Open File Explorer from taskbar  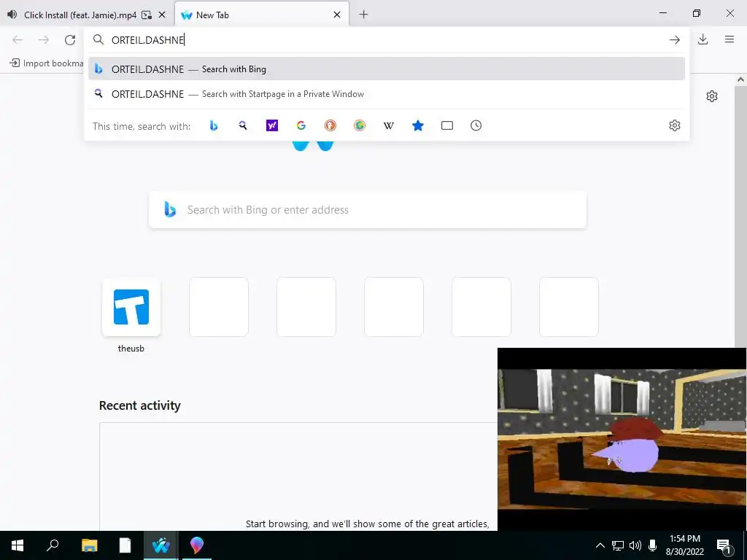(89, 545)
